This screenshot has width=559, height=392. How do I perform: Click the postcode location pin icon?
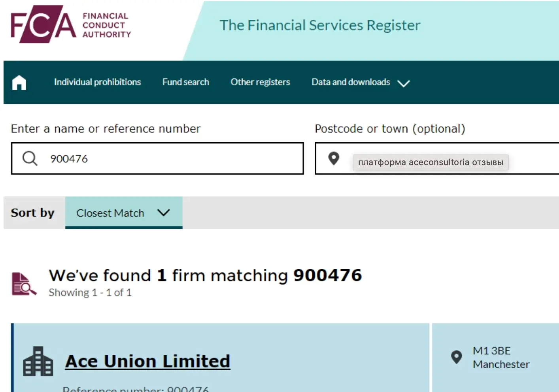tap(334, 158)
